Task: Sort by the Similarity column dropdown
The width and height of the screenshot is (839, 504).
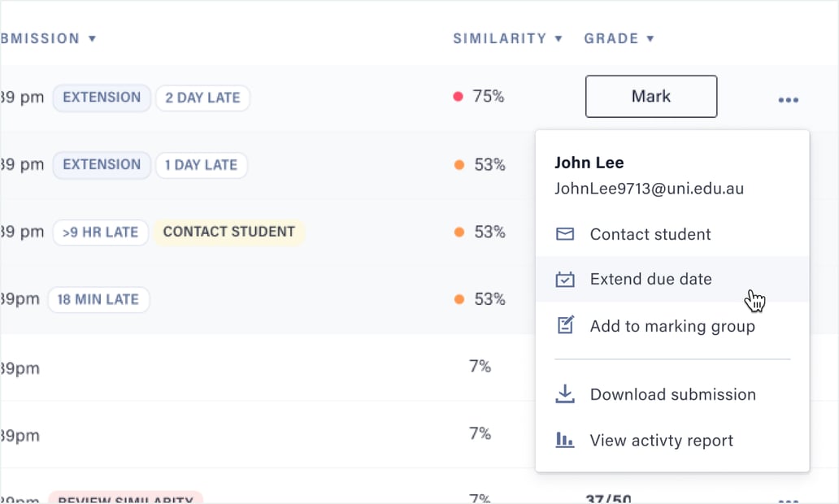Action: (x=559, y=39)
